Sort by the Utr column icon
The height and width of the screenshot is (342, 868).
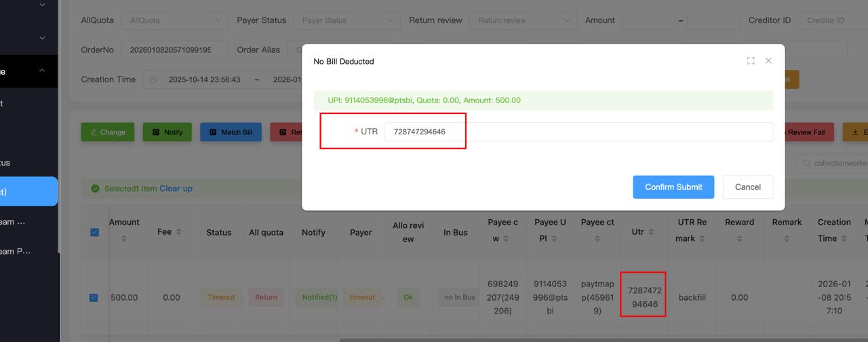(651, 232)
